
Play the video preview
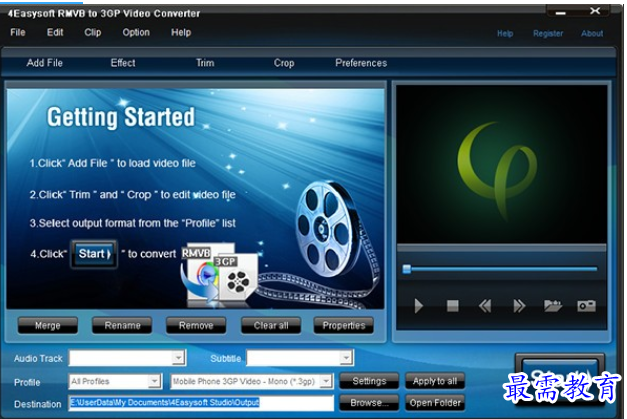pos(418,306)
